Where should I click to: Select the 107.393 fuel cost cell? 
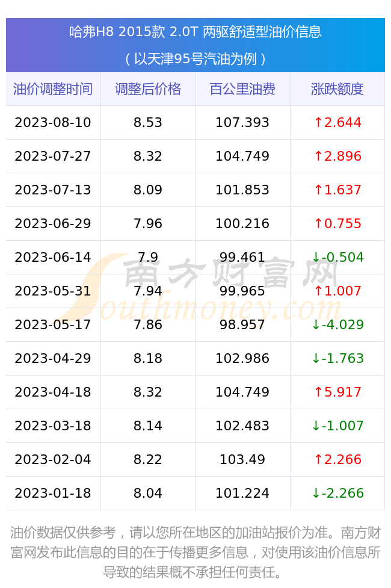tap(242, 123)
